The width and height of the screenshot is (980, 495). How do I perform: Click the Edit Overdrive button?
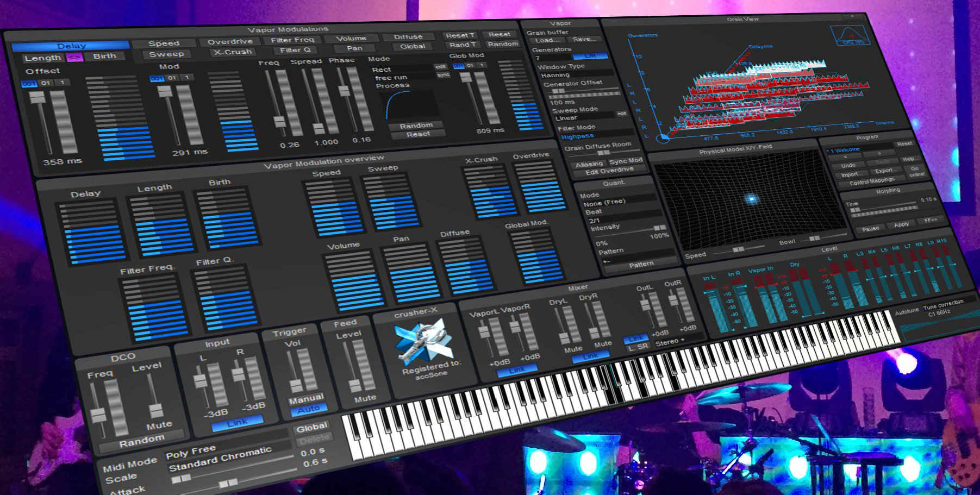pos(609,171)
